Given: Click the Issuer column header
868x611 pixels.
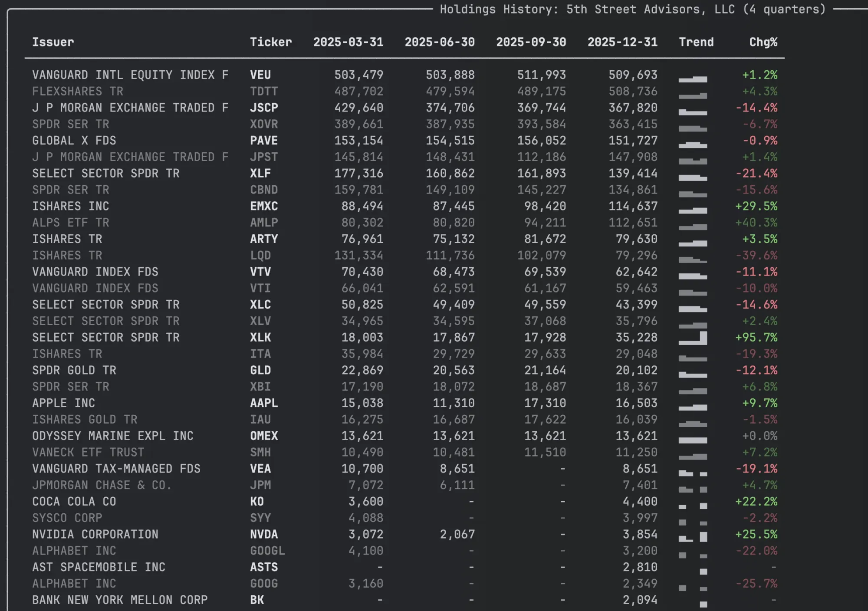Looking at the screenshot, I should pyautogui.click(x=53, y=42).
